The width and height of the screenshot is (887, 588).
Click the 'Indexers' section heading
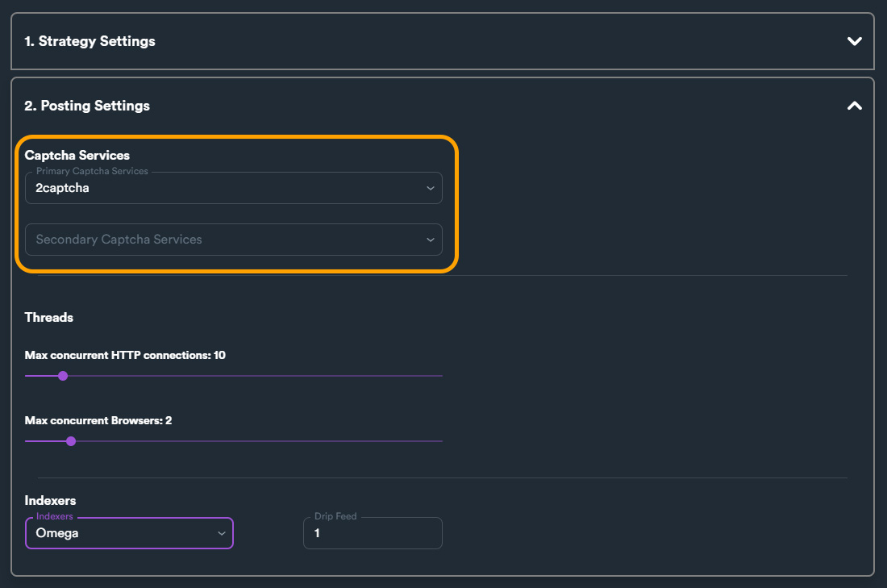coord(51,501)
